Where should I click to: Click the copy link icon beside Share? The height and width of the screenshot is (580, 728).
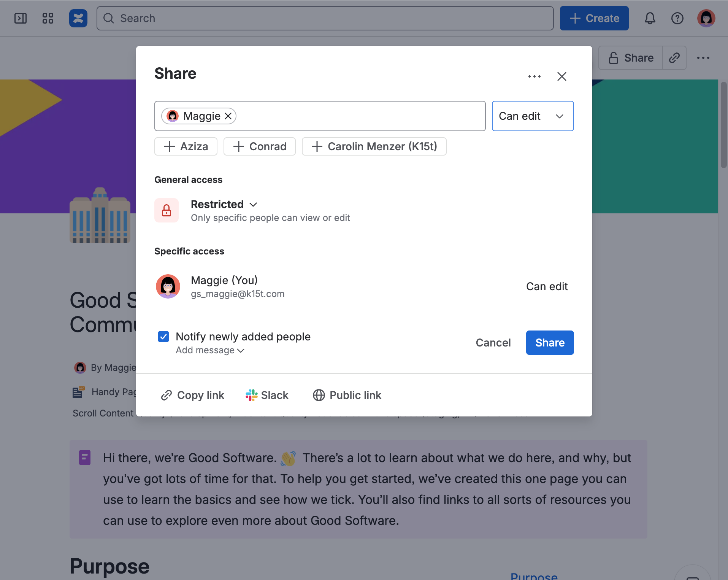[x=674, y=58]
